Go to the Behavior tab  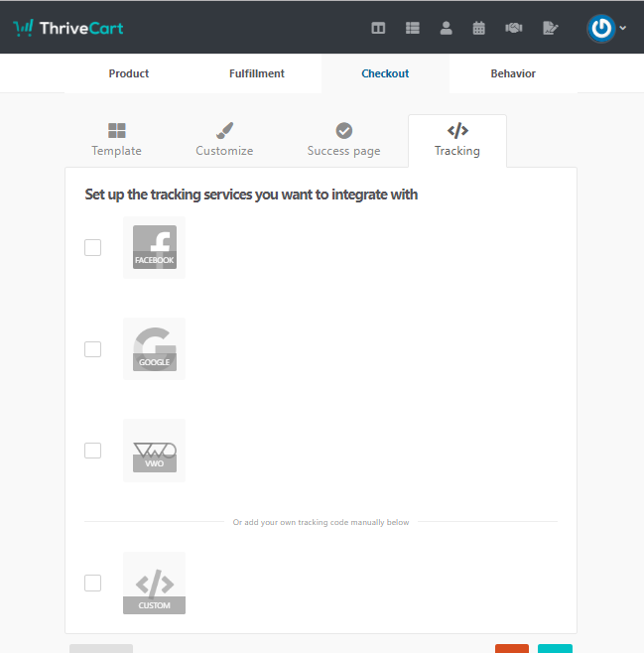tap(513, 73)
